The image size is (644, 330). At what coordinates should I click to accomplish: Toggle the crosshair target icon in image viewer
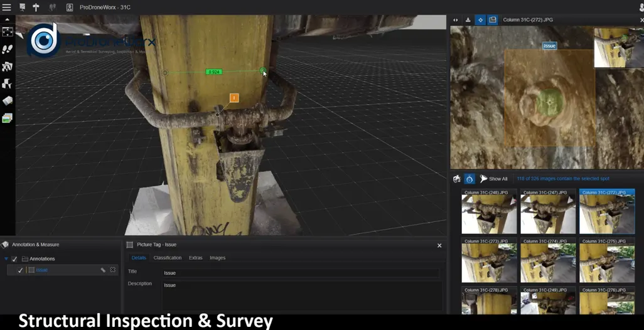click(x=480, y=20)
